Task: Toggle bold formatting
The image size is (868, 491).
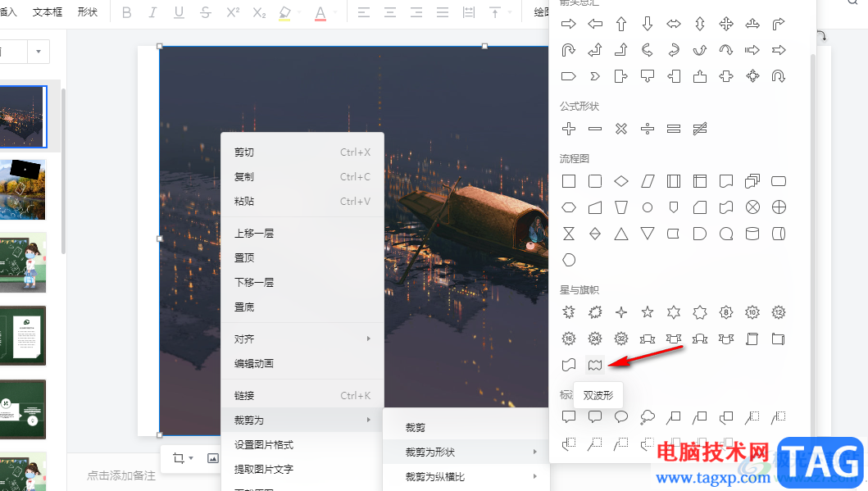Action: point(127,12)
